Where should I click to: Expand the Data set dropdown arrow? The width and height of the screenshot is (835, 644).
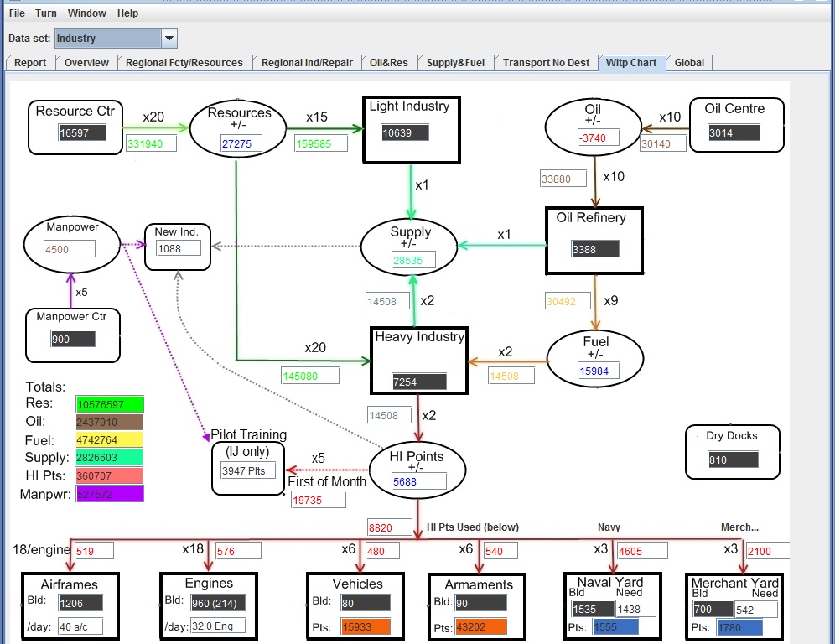169,39
